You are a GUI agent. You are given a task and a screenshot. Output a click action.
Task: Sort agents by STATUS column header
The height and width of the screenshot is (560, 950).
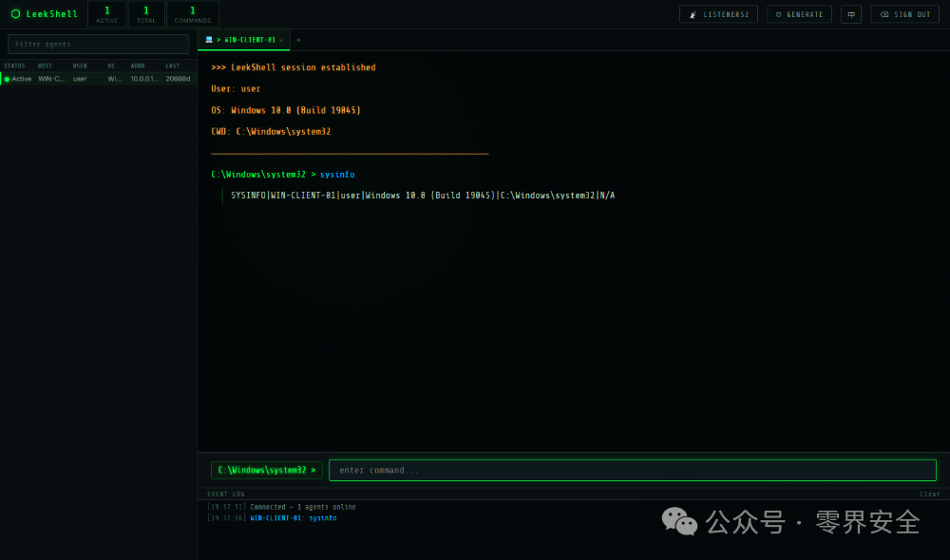coord(14,66)
